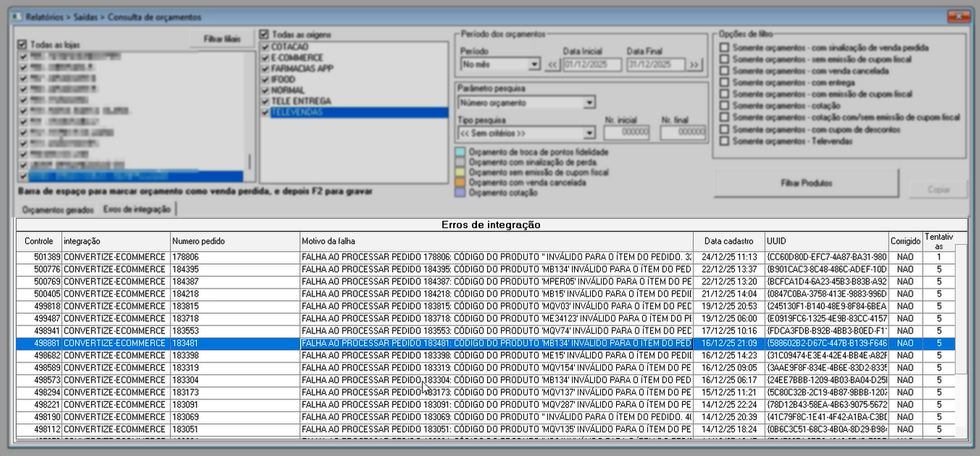Open the Parâmetro pesquisa dropdown
Viewport: 980px width, 456px height.
(527, 102)
